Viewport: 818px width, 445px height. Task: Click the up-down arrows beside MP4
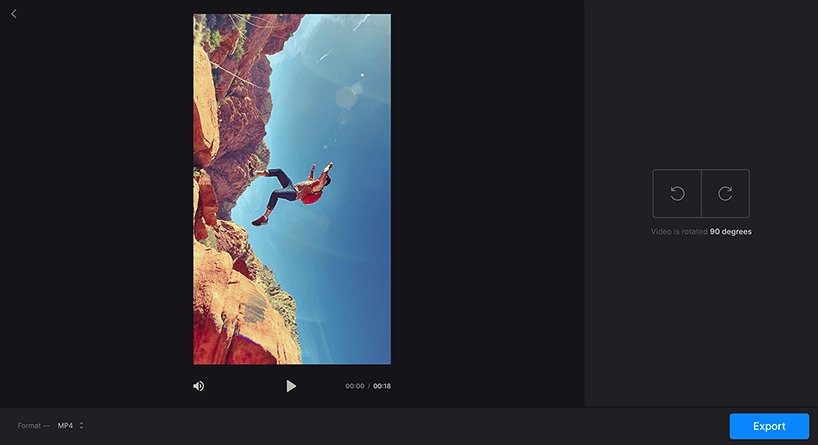81,426
